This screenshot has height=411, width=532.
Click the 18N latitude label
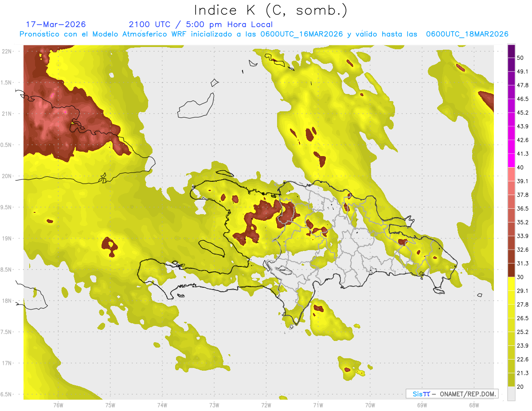click(8, 301)
